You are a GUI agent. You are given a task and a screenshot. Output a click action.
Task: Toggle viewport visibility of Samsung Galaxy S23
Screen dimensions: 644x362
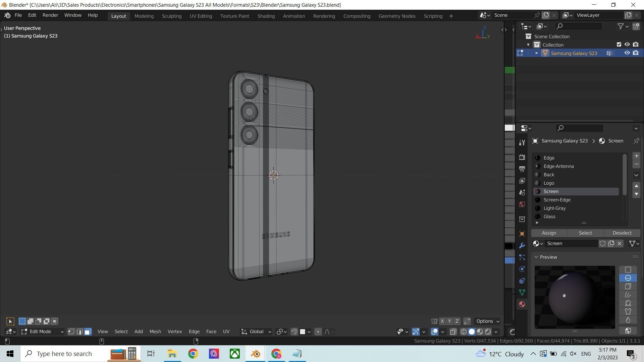(x=627, y=53)
